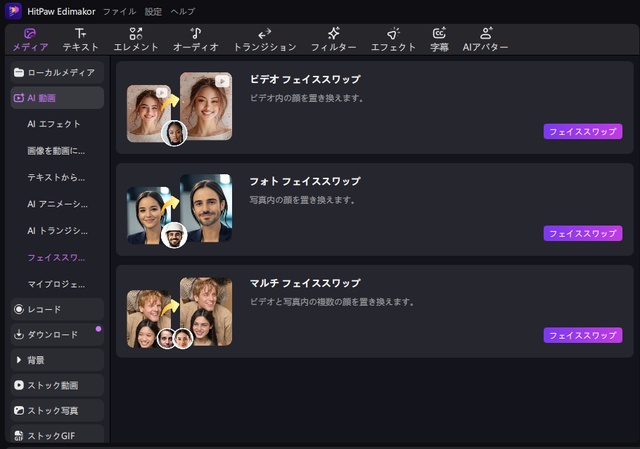Open 画像を動画に... sidebar item
640x449 pixels.
56,151
